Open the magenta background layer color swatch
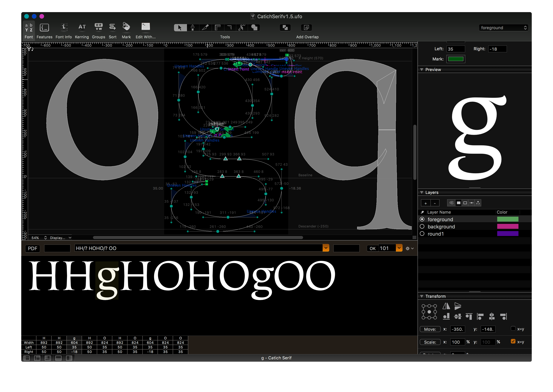This screenshot has height=392, width=553. [x=508, y=227]
